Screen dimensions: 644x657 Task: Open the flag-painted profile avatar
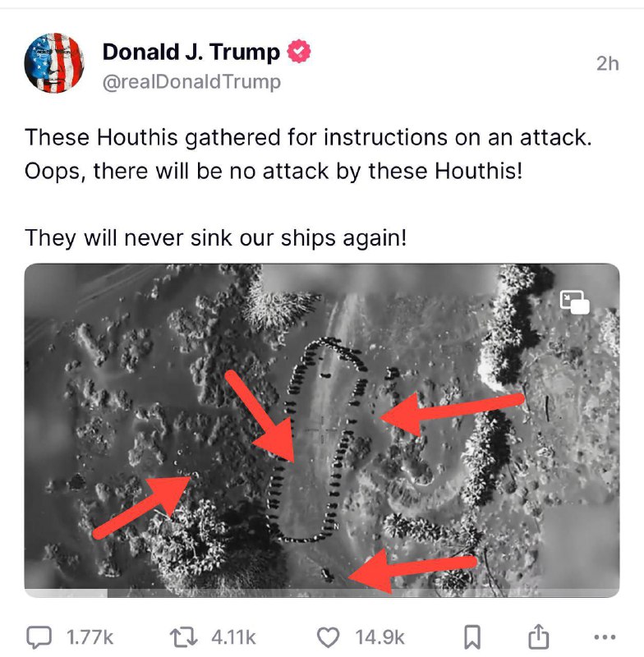54,63
